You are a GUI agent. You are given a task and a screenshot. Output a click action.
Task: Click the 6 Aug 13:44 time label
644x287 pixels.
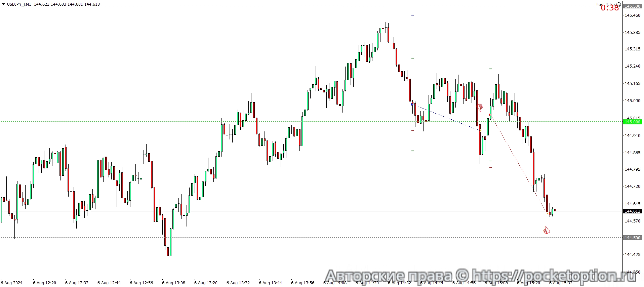coord(270,283)
